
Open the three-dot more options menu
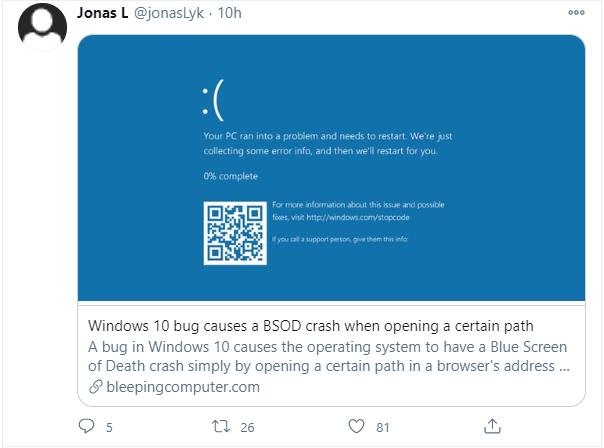coord(576,13)
